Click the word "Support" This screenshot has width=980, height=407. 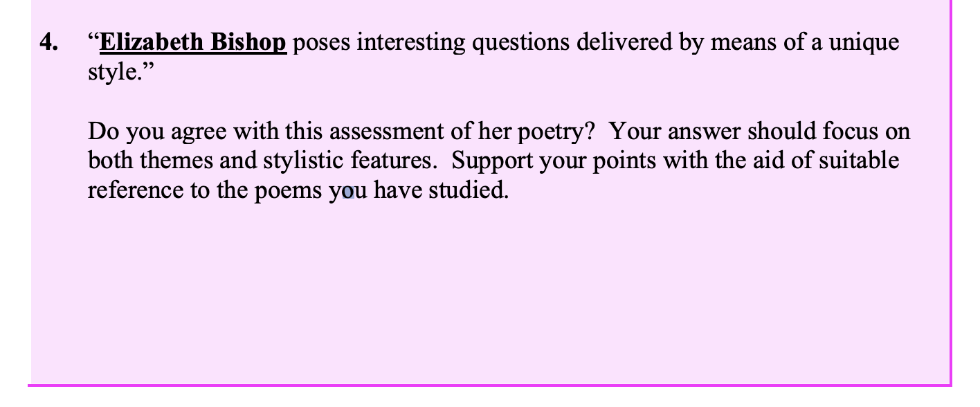point(493,161)
